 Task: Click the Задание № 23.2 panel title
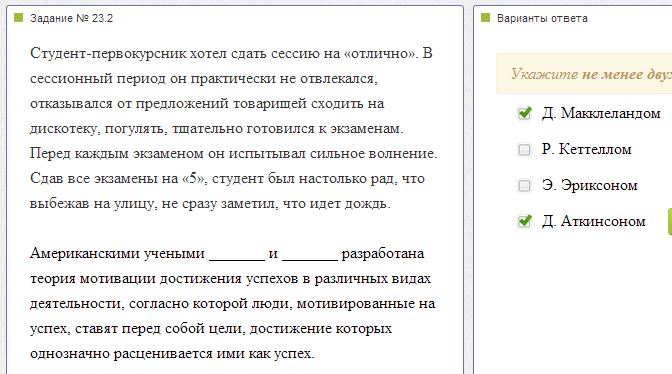(72, 18)
